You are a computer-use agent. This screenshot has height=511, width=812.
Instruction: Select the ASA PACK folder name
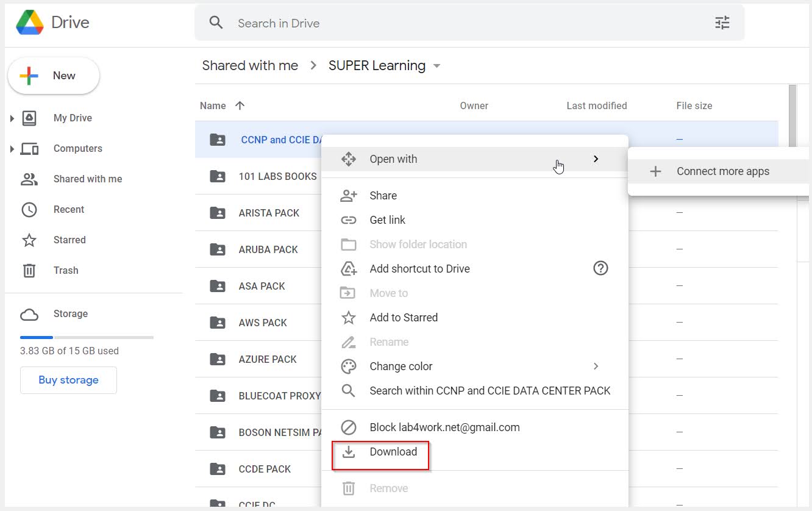click(x=262, y=286)
